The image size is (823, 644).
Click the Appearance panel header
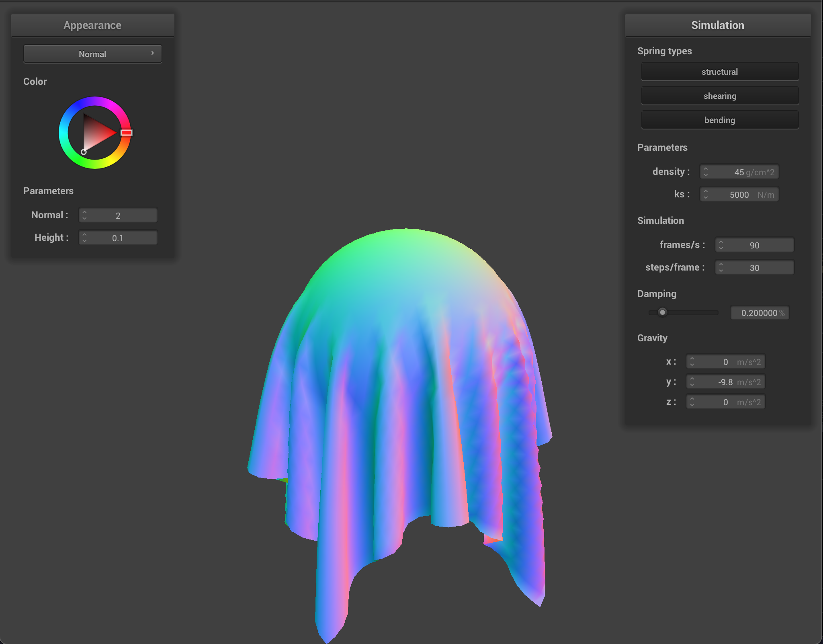(x=92, y=25)
